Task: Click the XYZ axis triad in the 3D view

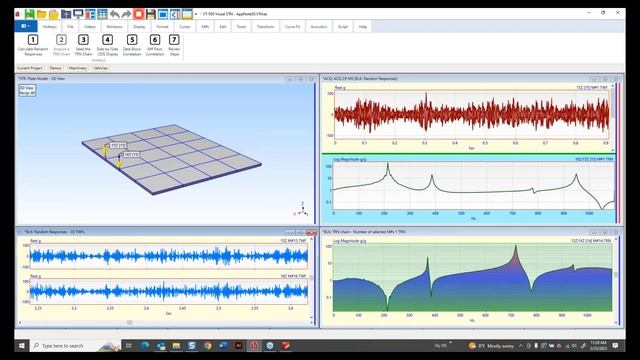Action: point(302,209)
